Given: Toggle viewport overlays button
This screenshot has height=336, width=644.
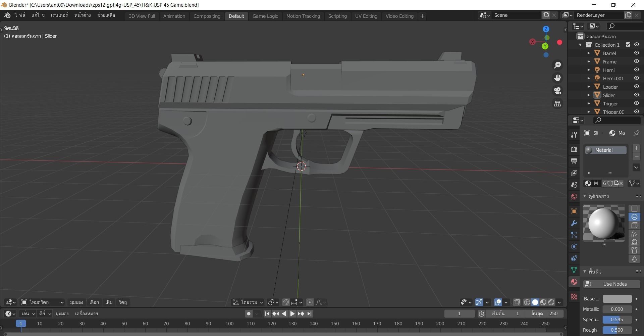Looking at the screenshot, I should pos(498,302).
